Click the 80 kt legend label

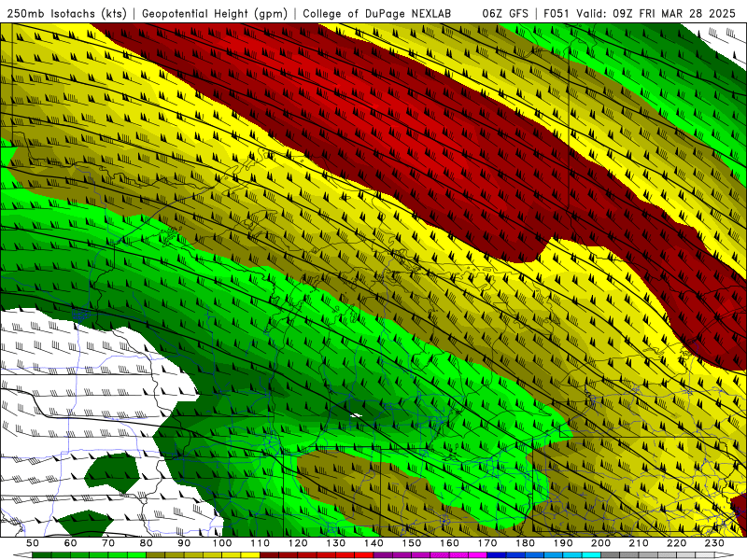pos(147,543)
